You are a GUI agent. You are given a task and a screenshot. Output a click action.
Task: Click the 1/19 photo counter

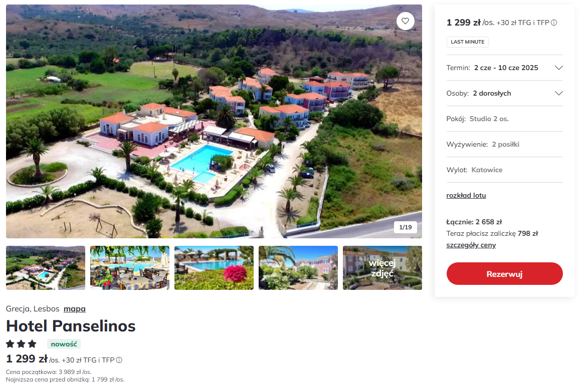(405, 227)
